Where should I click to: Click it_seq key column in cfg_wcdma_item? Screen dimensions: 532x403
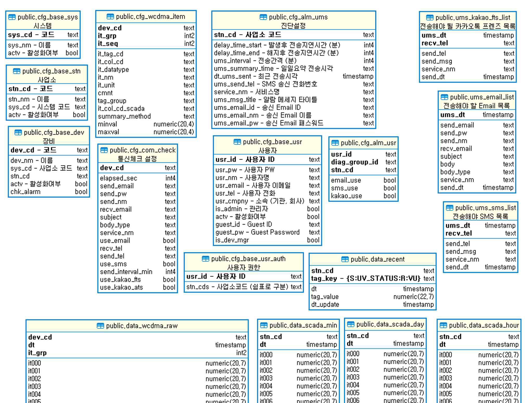146,44
